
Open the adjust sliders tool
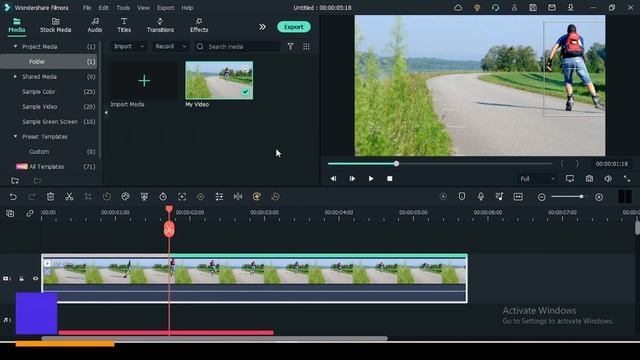(x=219, y=197)
